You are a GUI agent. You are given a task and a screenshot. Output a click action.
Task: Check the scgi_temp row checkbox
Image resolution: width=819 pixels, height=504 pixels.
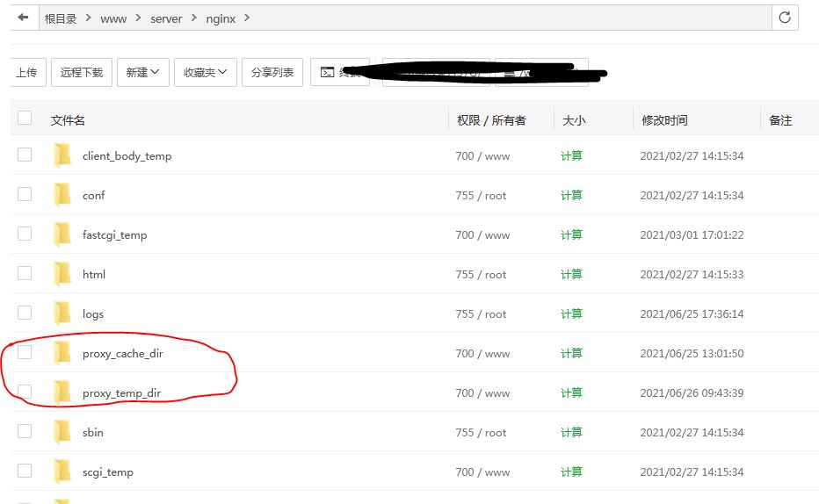point(25,471)
